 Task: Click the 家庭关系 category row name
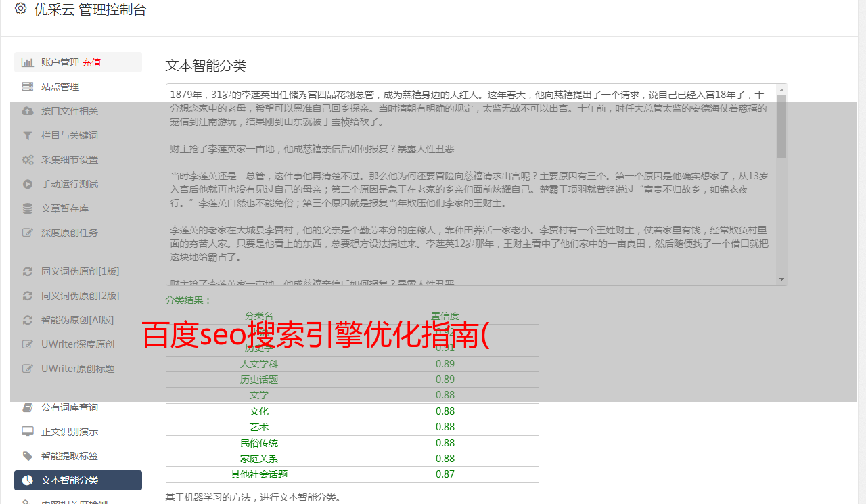coord(259,459)
